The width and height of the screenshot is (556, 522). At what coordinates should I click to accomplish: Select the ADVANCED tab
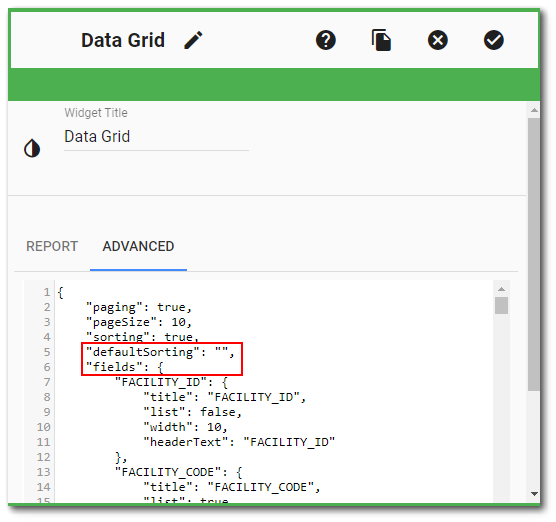(138, 246)
